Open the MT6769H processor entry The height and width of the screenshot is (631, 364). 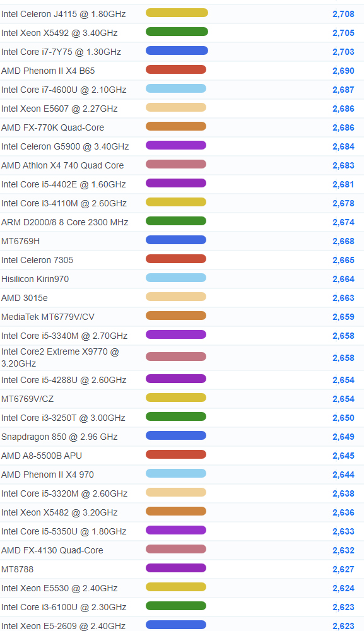(21, 241)
